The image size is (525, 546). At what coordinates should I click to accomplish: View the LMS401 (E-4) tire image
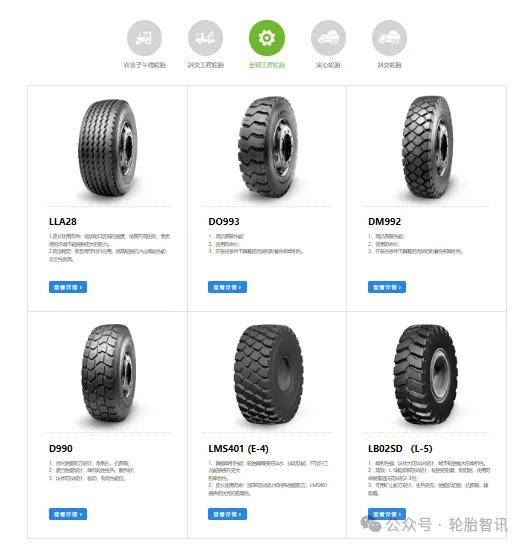point(268,374)
